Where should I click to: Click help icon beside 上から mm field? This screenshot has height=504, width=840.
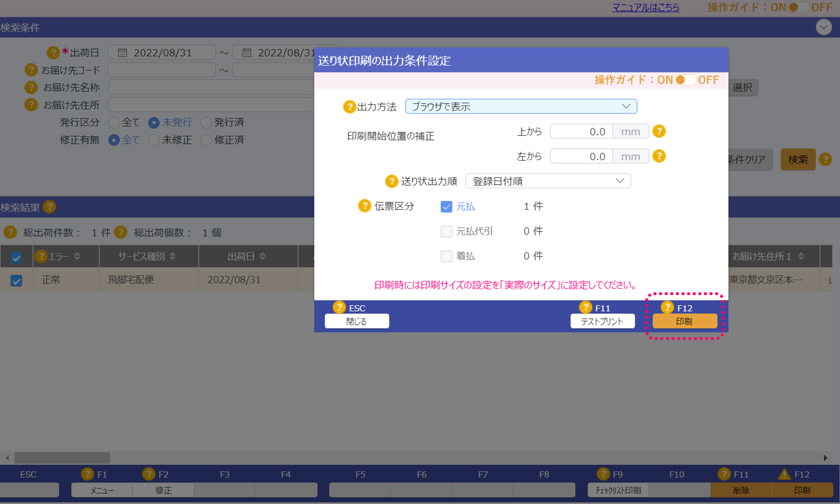point(659,131)
